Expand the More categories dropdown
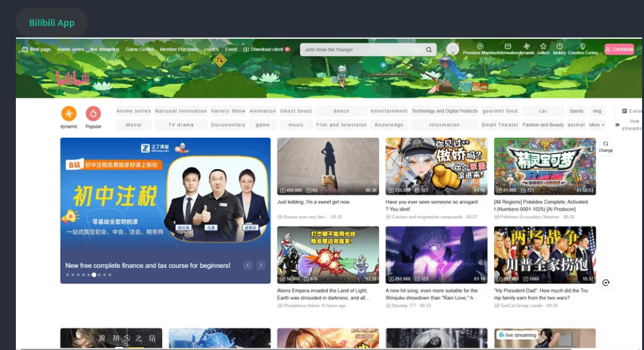The height and width of the screenshot is (350, 644). tap(597, 125)
